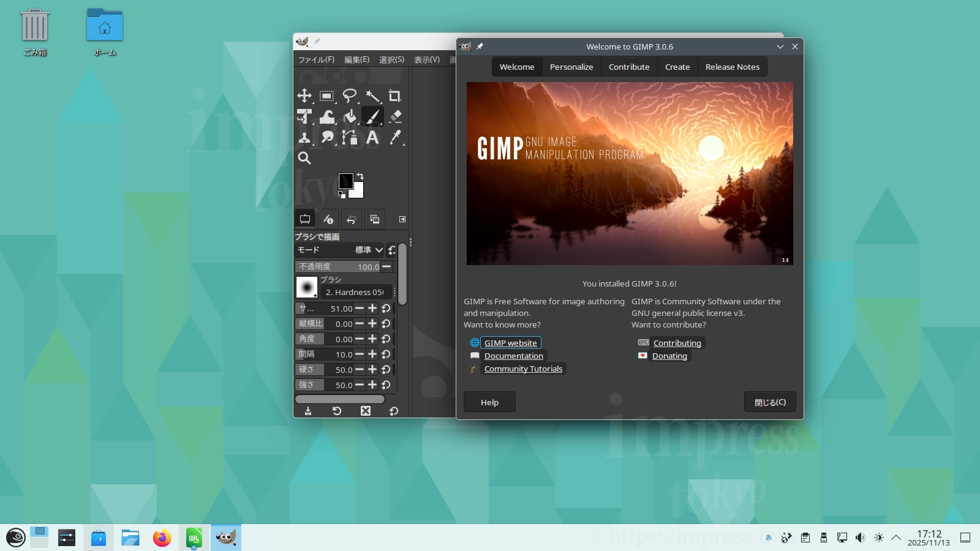Open the モード blend mode dropdown
This screenshot has height=551, width=980.
[x=340, y=250]
